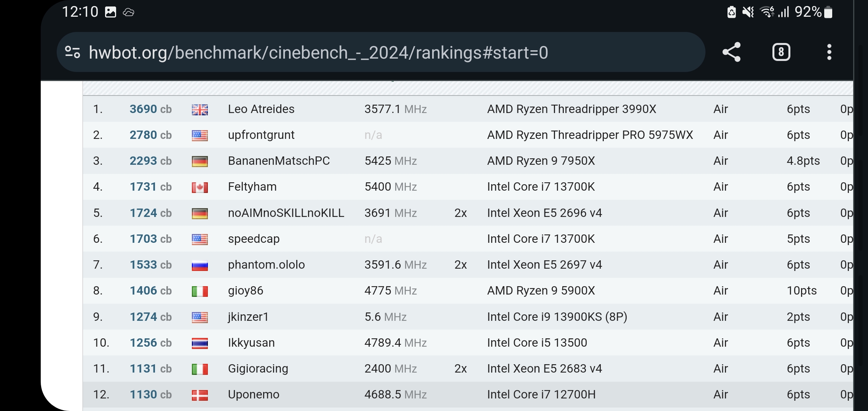Open noAIMnoSKILLnoKILL user profile

(x=286, y=213)
